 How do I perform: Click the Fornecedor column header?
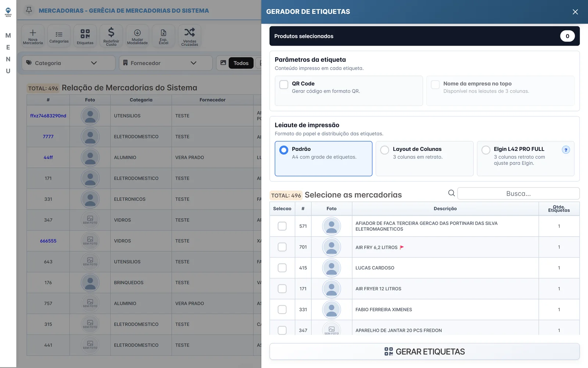pos(212,100)
